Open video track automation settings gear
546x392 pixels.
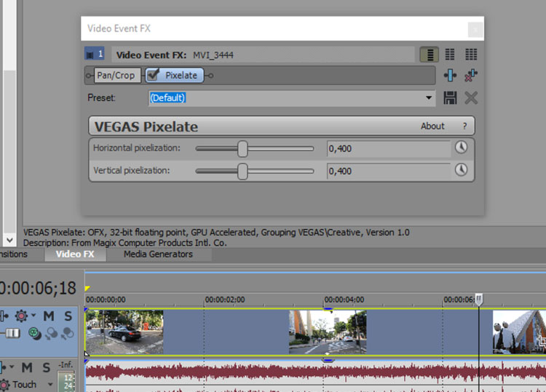(x=21, y=316)
